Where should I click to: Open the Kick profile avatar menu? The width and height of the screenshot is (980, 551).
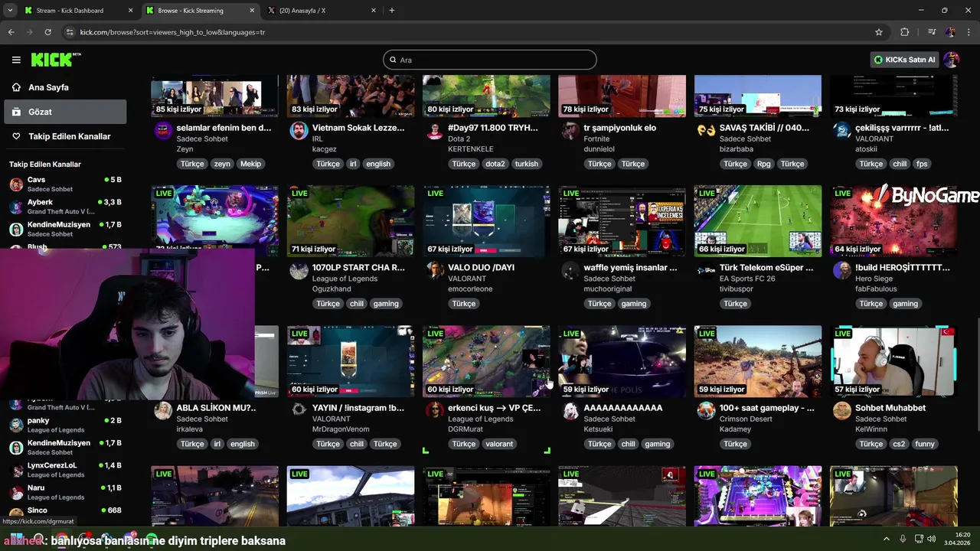(952, 60)
